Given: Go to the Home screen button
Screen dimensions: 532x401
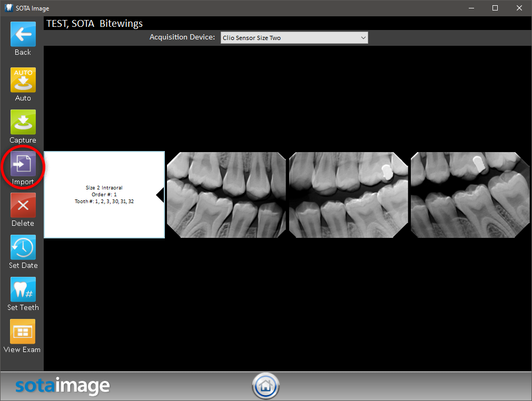Looking at the screenshot, I should (265, 386).
